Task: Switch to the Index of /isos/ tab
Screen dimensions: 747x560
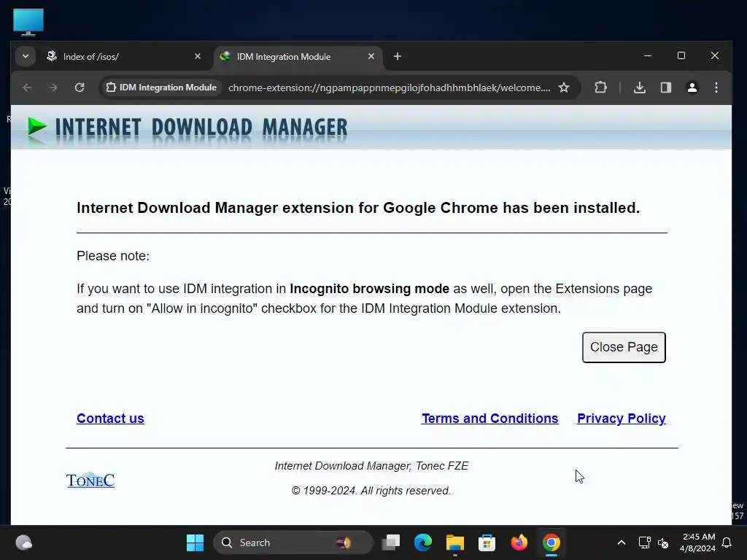Action: pos(124,57)
